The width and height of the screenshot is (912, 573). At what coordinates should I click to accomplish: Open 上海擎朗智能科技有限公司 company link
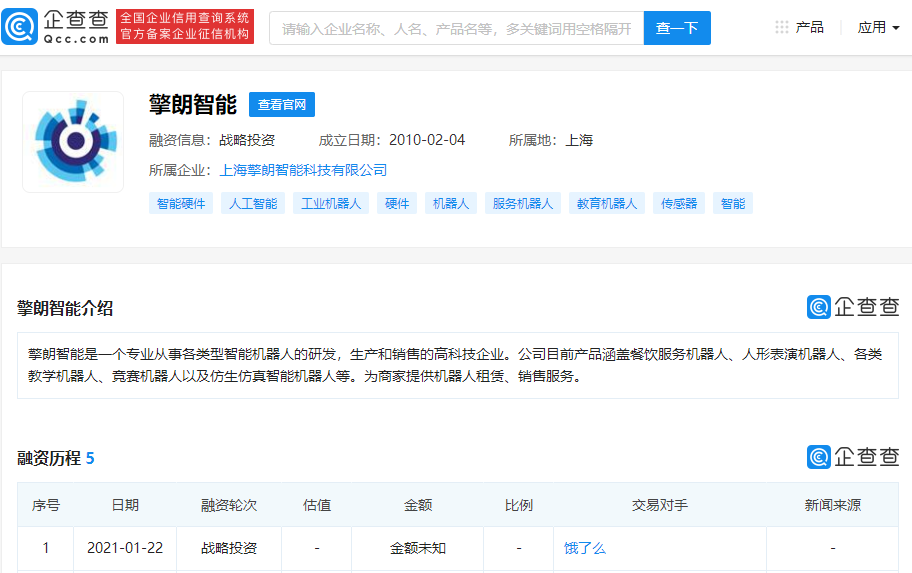coord(303,170)
